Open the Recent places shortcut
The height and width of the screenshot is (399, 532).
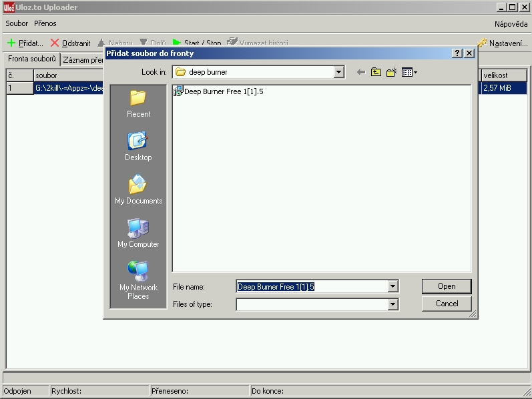pyautogui.click(x=138, y=104)
